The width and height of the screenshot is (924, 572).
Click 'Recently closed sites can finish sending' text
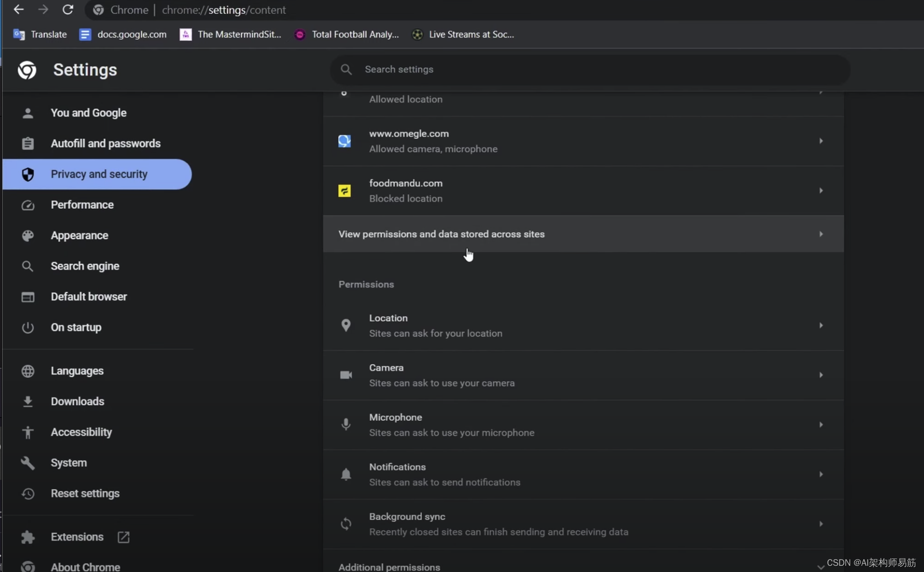499,532
